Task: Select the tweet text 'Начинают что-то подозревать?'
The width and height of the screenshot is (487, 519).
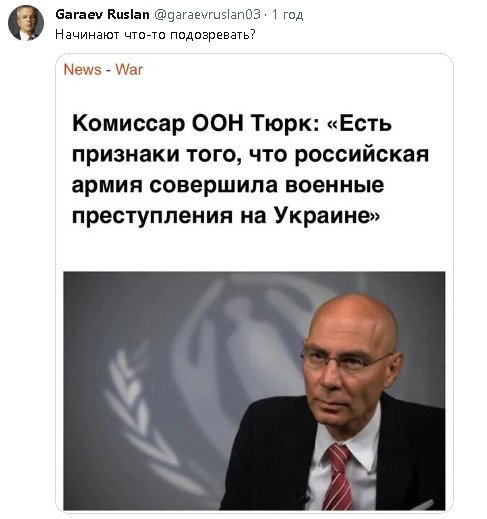Action: 155,34
